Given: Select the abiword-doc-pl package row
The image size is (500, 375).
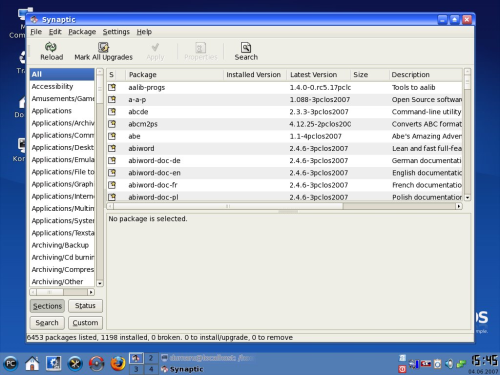Looking at the screenshot, I should 284,197.
